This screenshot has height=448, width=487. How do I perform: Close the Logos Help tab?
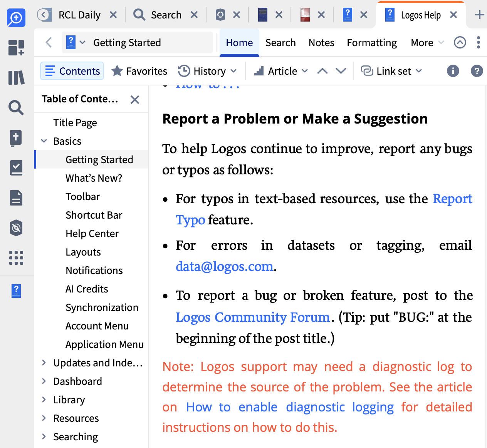453,15
